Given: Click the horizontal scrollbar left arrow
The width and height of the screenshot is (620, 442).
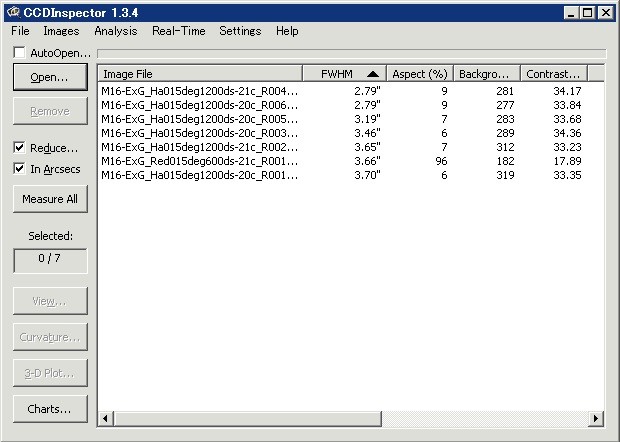Looking at the screenshot, I should 106,418.
